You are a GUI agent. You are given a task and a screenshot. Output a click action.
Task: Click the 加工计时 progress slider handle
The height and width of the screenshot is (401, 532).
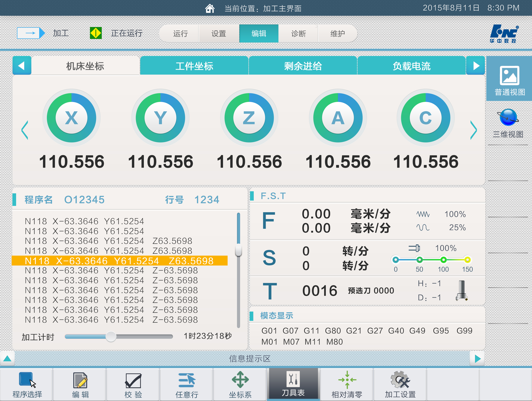click(111, 336)
